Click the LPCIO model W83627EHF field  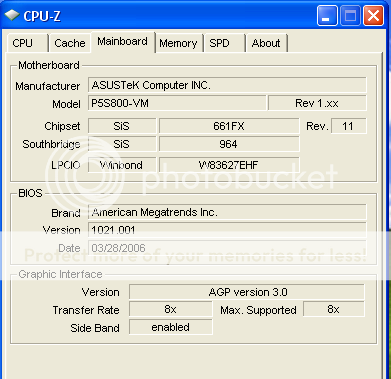[x=229, y=165]
